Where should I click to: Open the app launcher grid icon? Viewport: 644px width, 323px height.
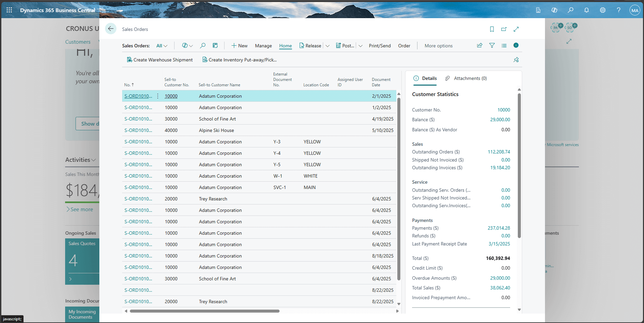pyautogui.click(x=9, y=10)
